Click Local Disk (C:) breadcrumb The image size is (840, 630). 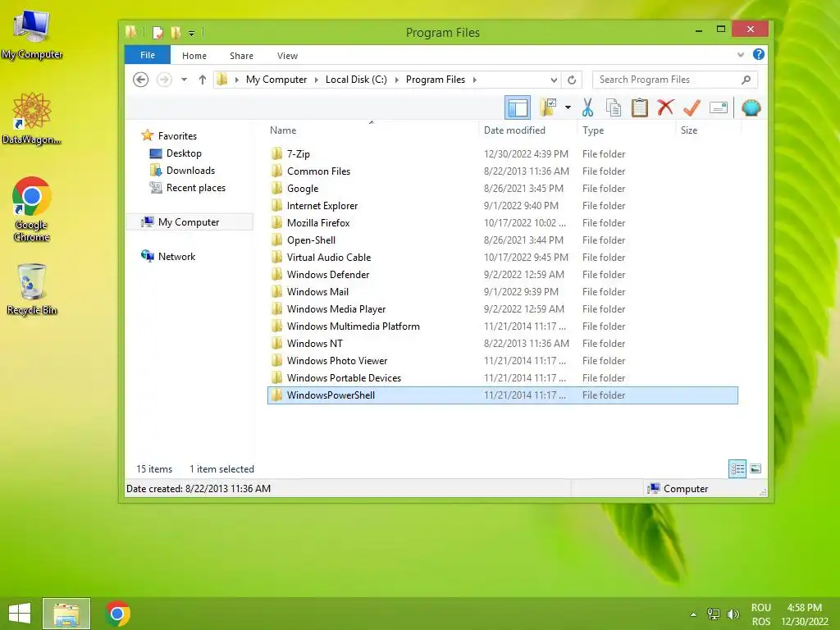pos(356,80)
